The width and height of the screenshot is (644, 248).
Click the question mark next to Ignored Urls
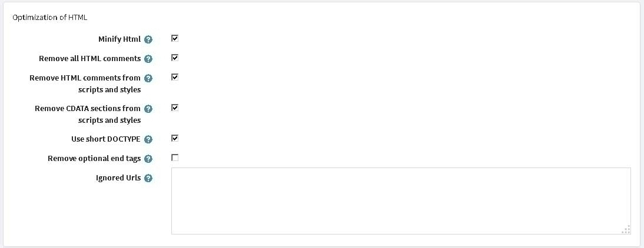coord(149,178)
